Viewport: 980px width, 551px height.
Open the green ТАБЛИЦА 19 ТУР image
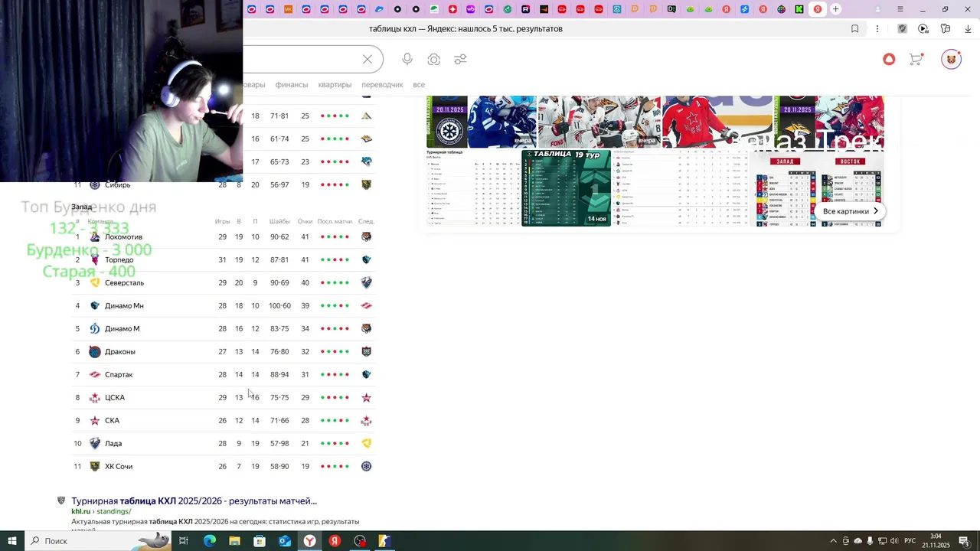tap(566, 188)
